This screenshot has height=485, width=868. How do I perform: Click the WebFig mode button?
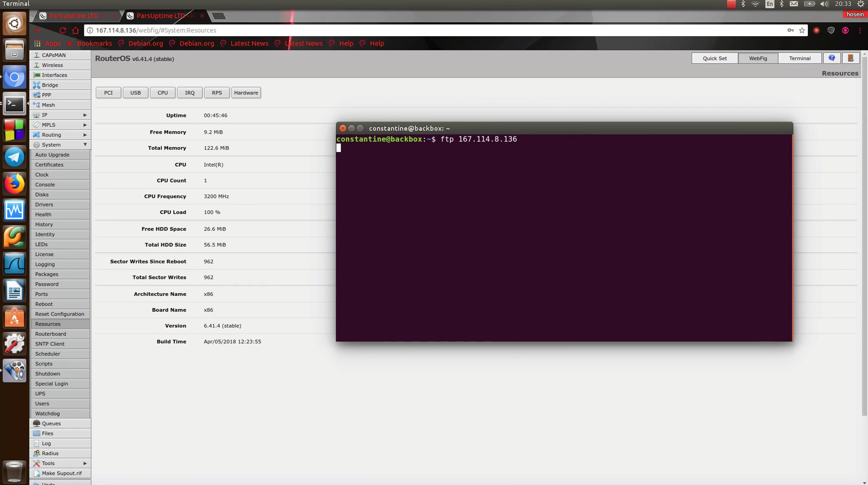coord(758,58)
